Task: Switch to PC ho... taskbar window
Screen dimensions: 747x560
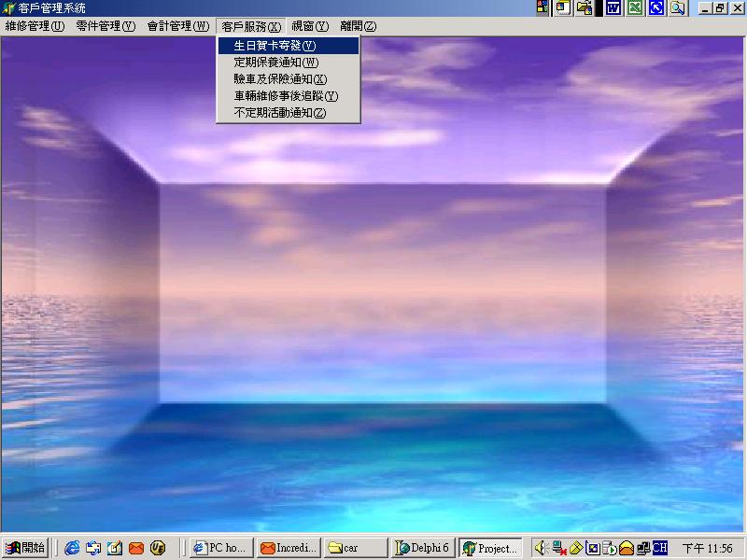Action: [221, 548]
